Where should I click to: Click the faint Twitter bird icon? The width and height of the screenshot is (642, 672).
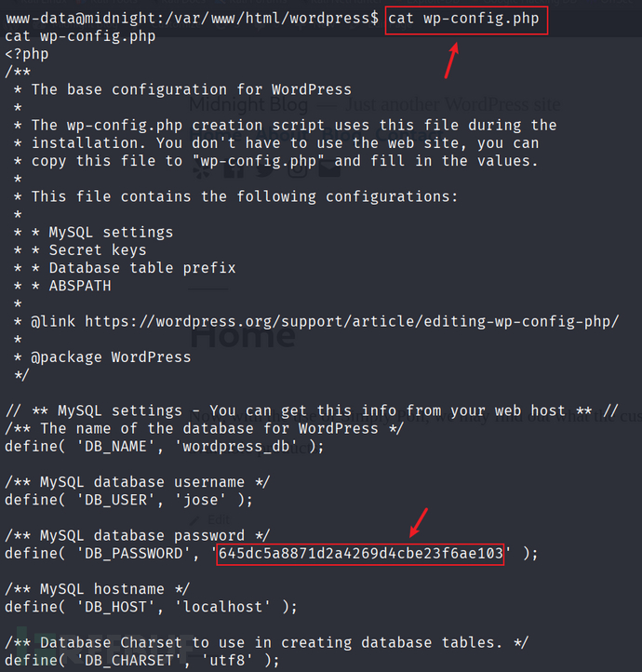(x=265, y=170)
